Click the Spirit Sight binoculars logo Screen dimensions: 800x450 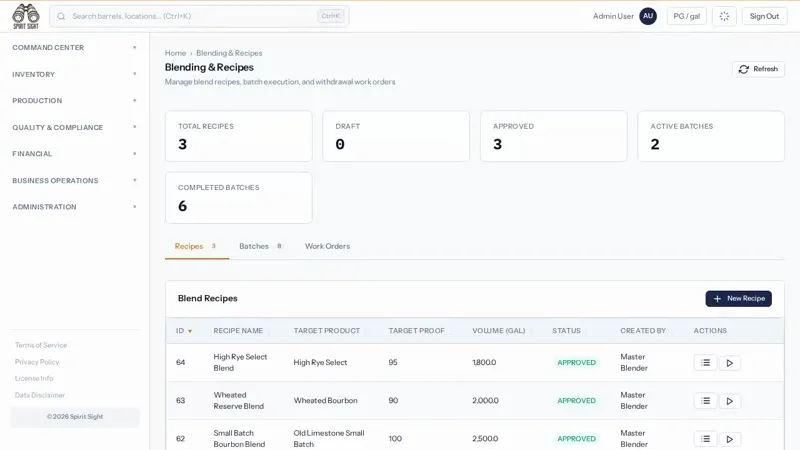[26, 16]
